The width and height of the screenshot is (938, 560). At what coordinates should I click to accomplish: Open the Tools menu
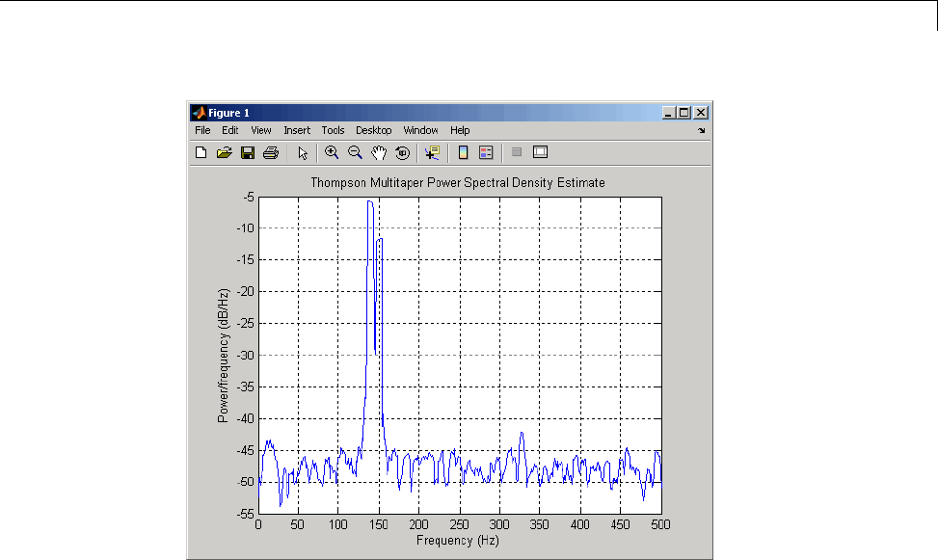(333, 130)
